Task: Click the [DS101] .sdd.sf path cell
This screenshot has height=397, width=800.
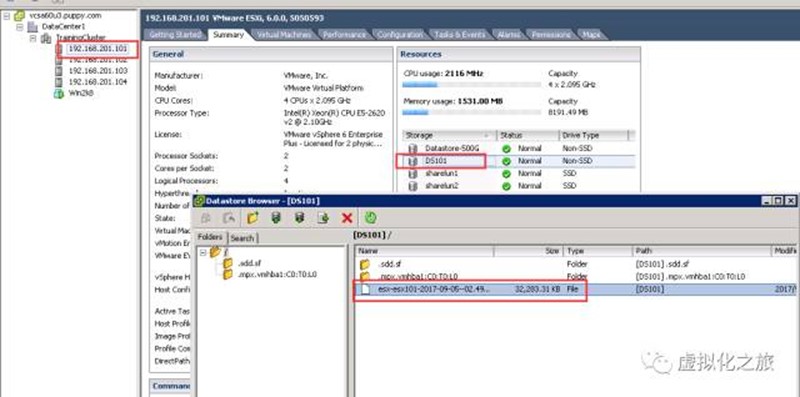Action: coord(662,264)
